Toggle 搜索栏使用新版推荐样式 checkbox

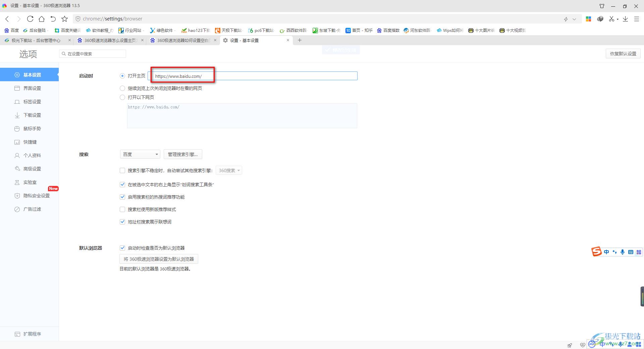[122, 209]
